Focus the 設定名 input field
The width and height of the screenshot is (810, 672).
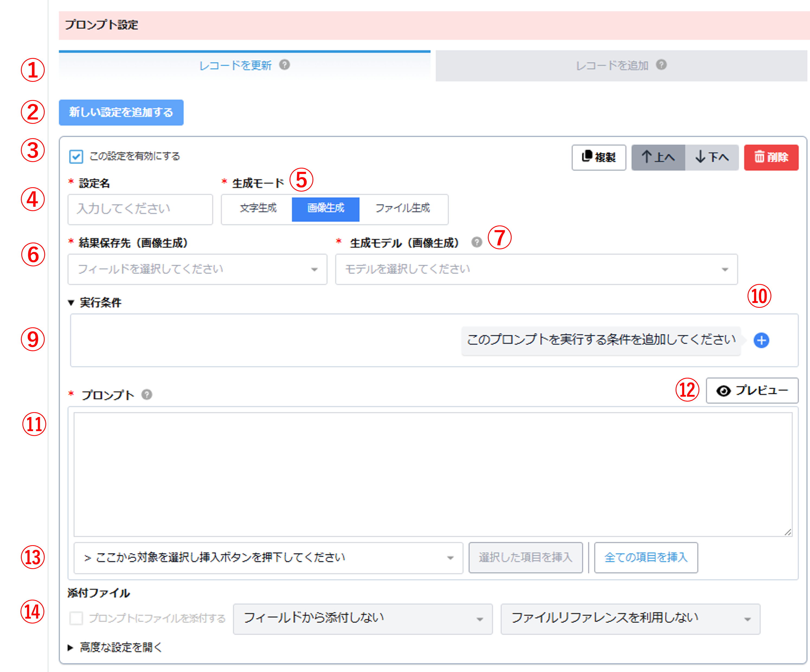click(x=140, y=209)
